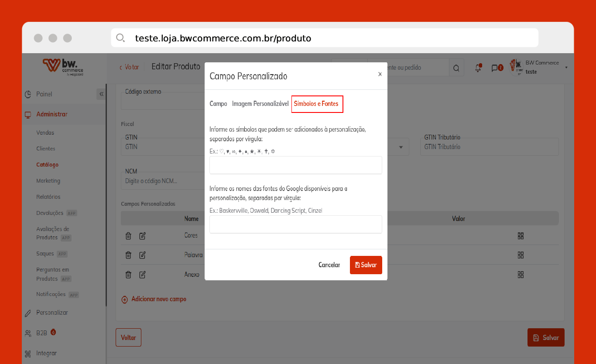Viewport: 596px width, 364px height.
Task: Open the notifications bell
Action: coord(478,68)
